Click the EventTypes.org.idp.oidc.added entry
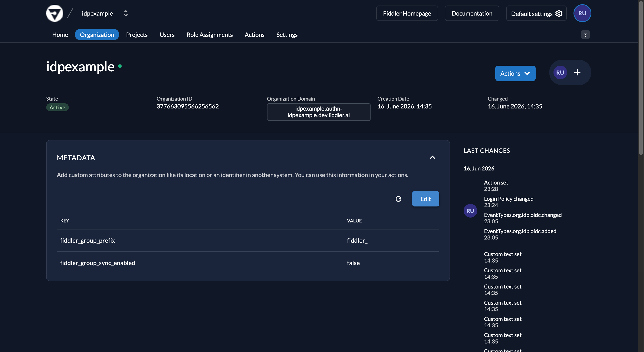Viewport: 644px width, 352px height. pos(520,234)
